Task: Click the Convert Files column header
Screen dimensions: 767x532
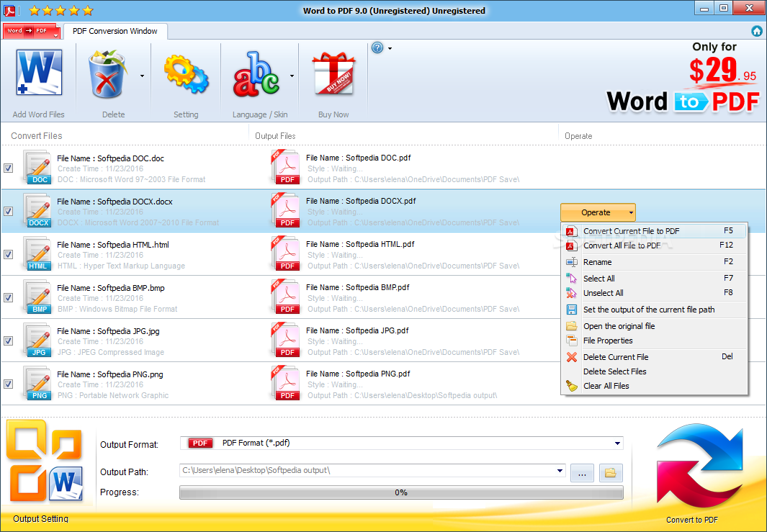Action: coord(37,136)
